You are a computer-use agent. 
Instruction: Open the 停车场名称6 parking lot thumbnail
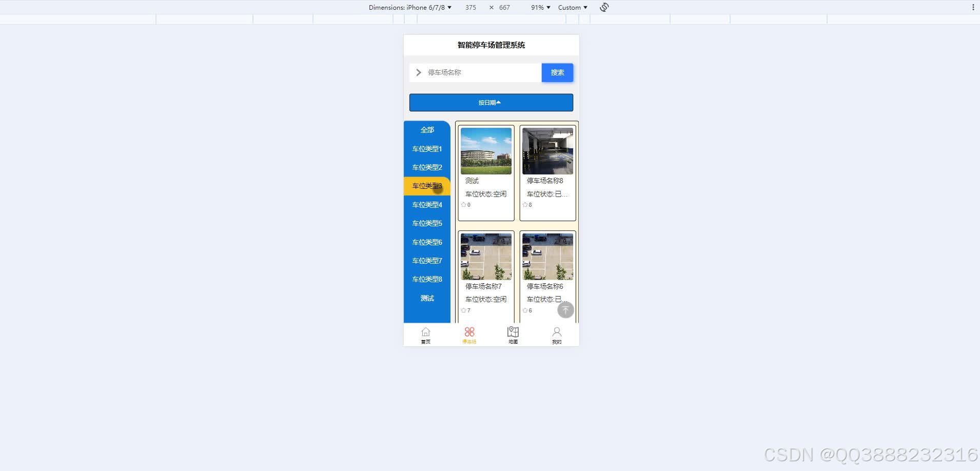pyautogui.click(x=547, y=257)
